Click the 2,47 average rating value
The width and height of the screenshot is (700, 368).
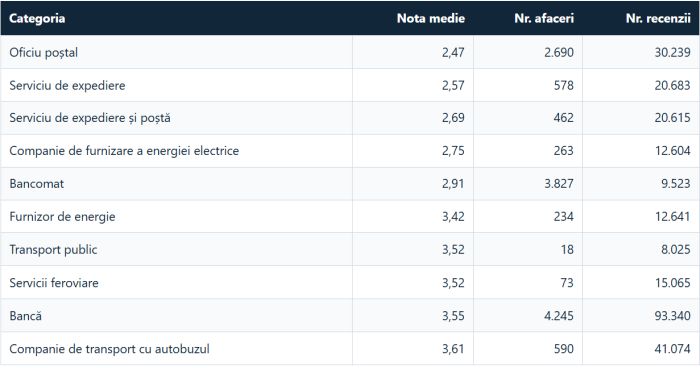tap(453, 53)
